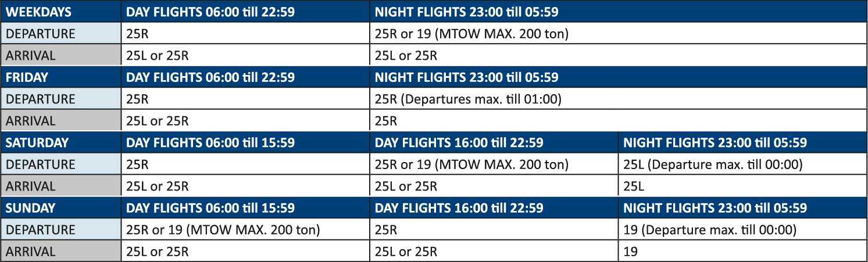The image size is (868, 262).
Task: Click Friday departures max. till 01:00 cell
Action: coord(619,99)
